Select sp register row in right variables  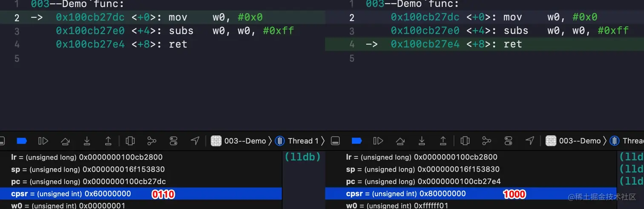tap(471, 169)
